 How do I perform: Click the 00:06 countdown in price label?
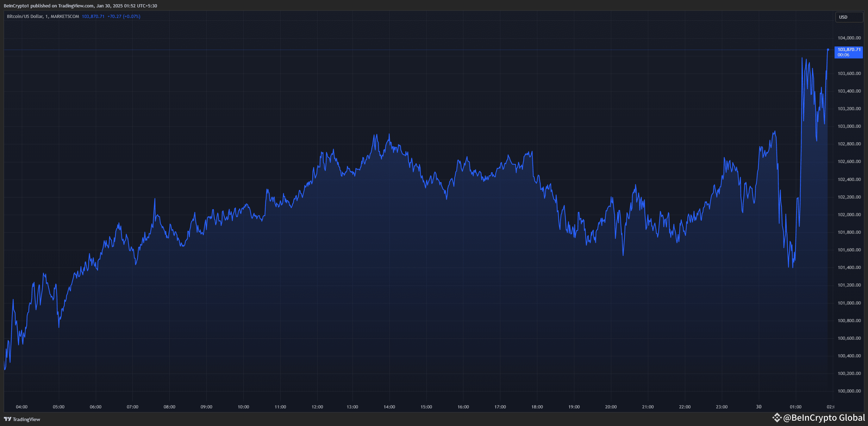(843, 55)
